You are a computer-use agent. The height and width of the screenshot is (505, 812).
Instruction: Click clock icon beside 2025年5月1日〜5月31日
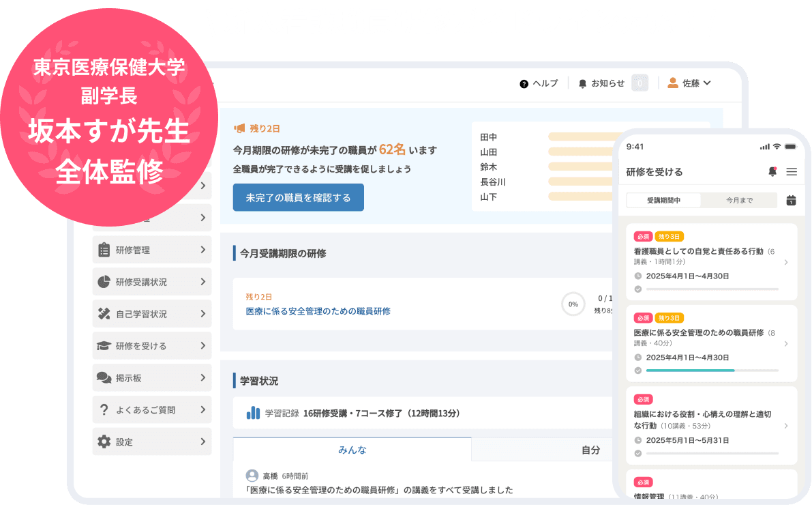pos(638,440)
